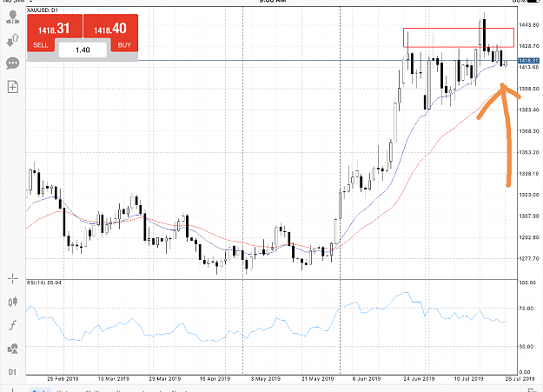
Task: Click the 29 Mar 2019 date label
Action: coord(165,379)
